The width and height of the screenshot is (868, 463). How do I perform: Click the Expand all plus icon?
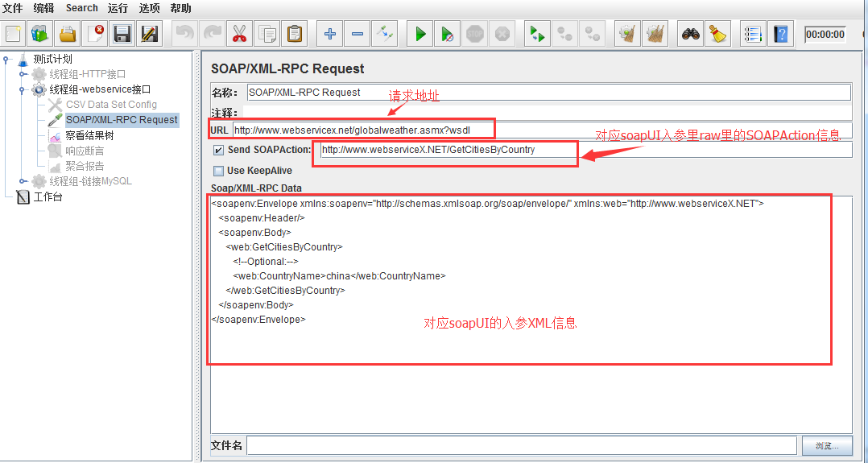click(330, 35)
